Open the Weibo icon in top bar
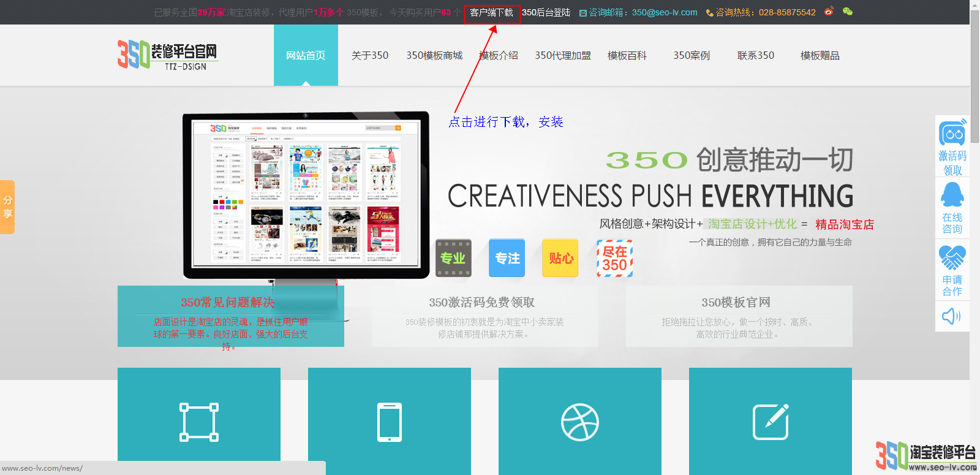Viewport: 980px width, 475px height. [829, 11]
